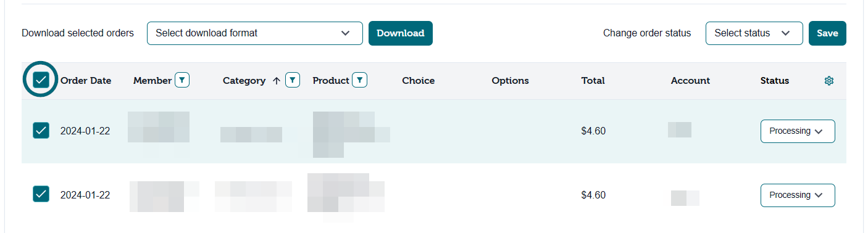Screen dimensions: 868x233
Task: Click the Download button
Action: [x=401, y=33]
